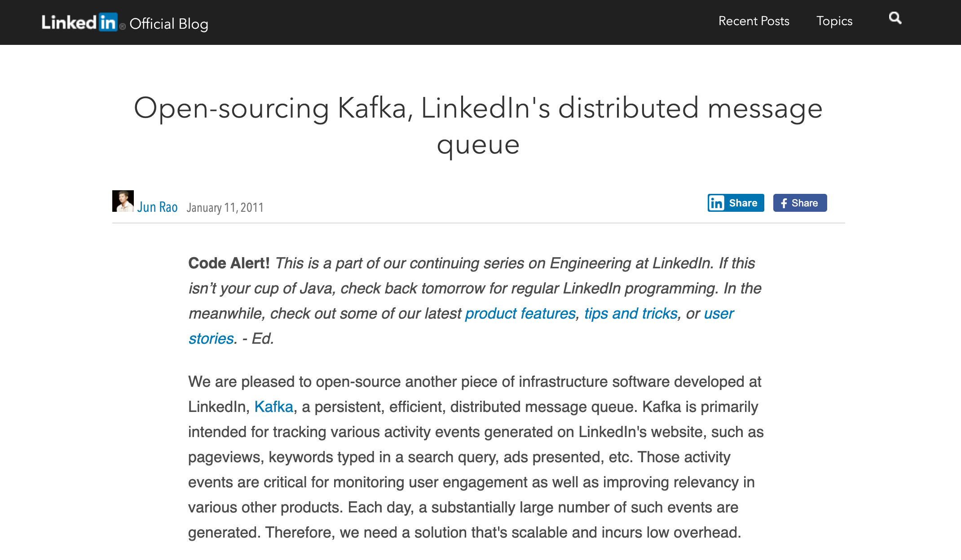
Task: Click the January 11, 2011 post date
Action: 225,207
